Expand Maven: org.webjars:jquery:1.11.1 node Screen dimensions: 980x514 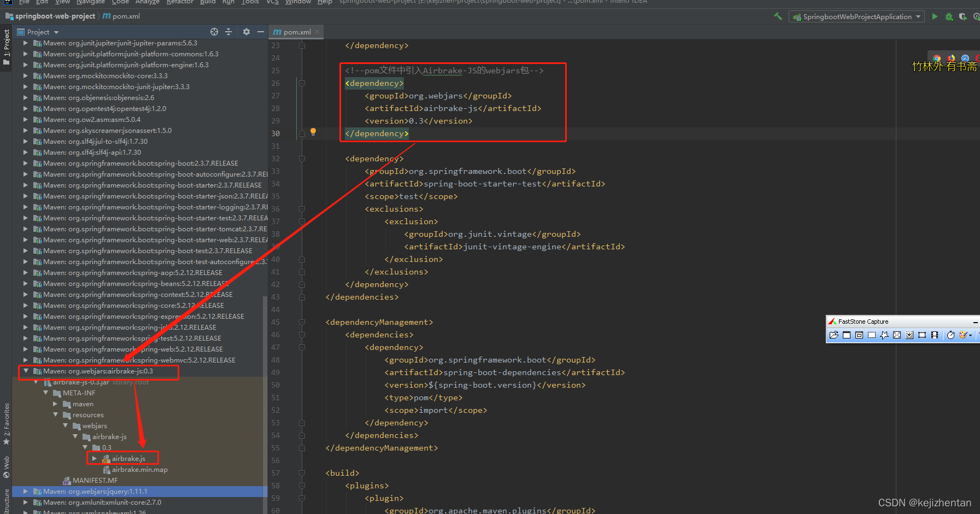click(x=26, y=491)
